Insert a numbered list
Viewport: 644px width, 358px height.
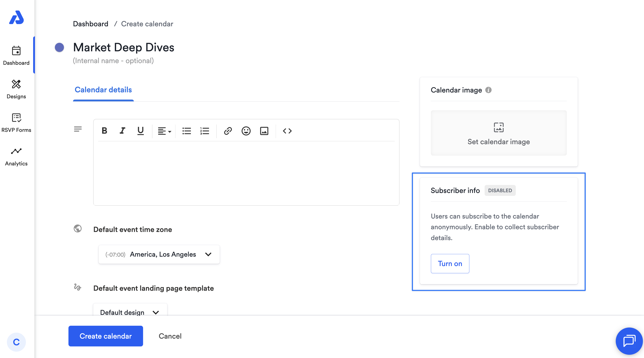click(x=204, y=131)
